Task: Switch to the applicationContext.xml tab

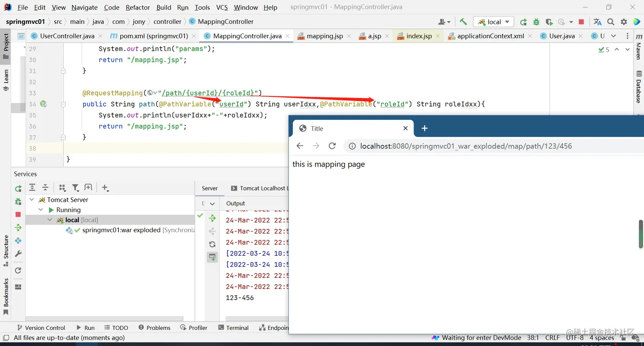Action: (x=490, y=36)
